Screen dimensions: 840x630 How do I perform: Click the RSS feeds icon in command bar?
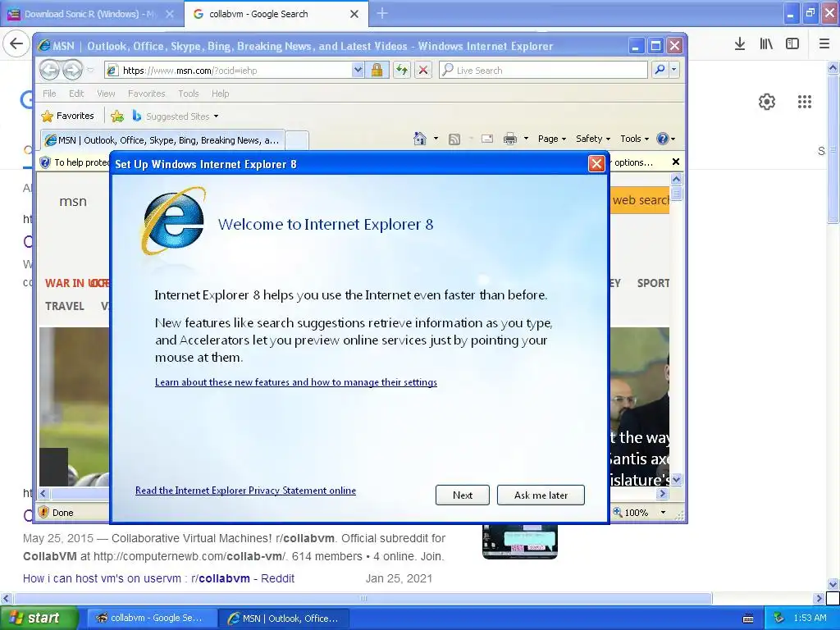point(454,139)
